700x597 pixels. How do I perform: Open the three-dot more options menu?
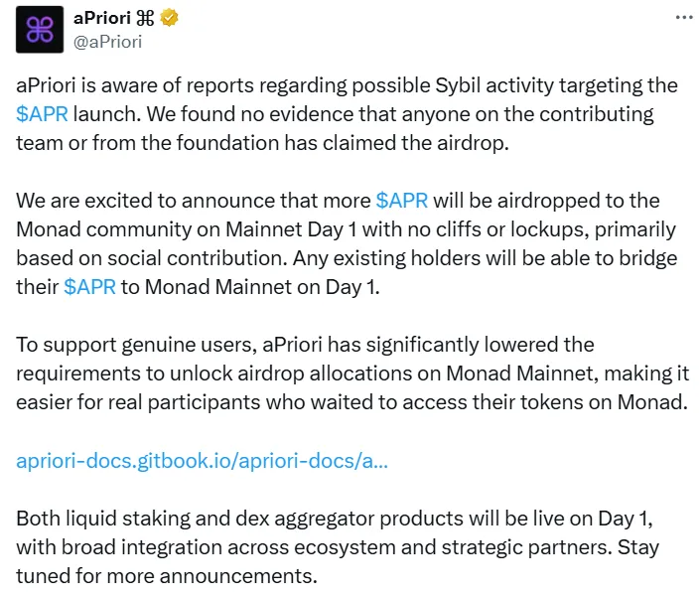point(684,18)
